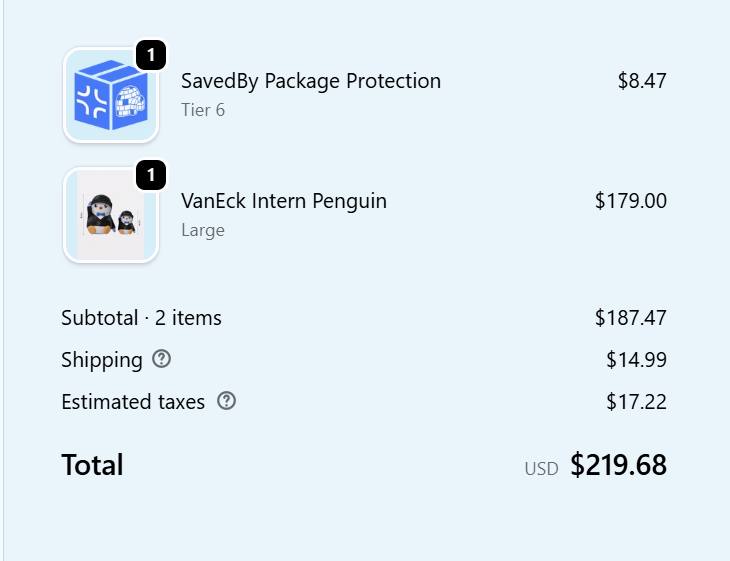
Task: Click the Total label
Action: [x=92, y=465]
